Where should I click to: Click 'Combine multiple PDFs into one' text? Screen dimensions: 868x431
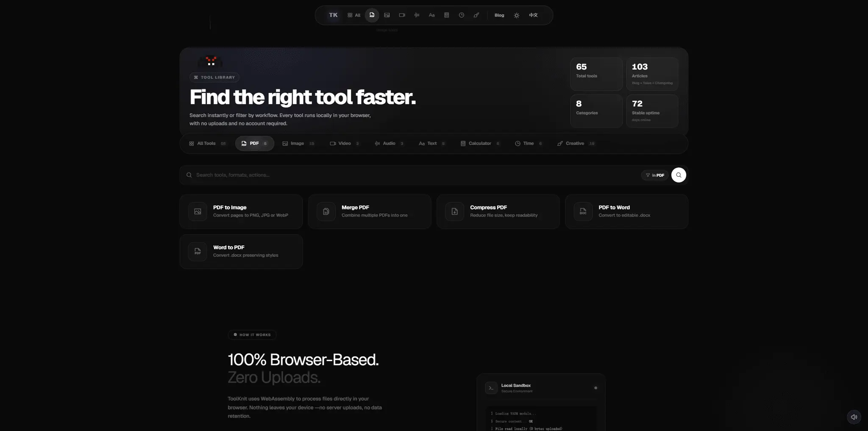click(374, 215)
